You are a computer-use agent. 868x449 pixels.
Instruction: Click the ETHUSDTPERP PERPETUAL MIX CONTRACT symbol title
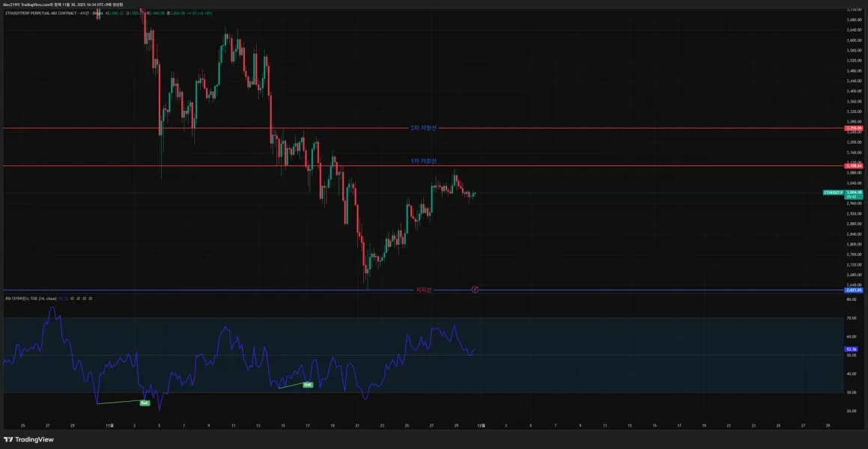[x=42, y=12]
